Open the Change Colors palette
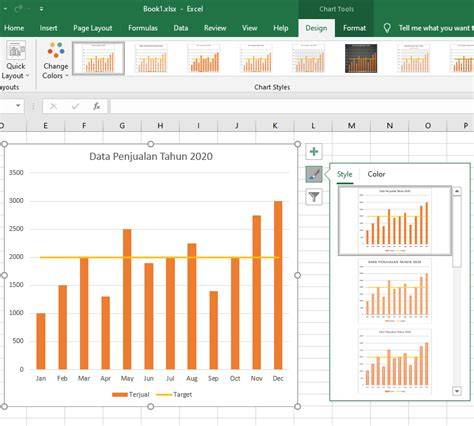This screenshot has width=474, height=426. point(55,60)
